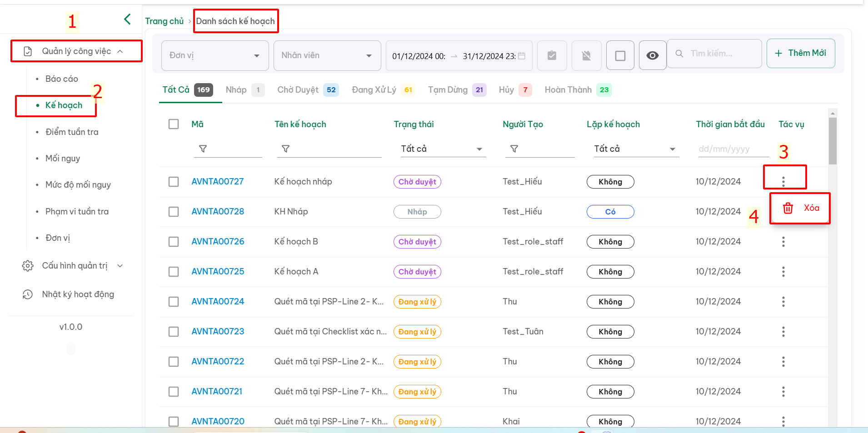This screenshot has height=433, width=868.
Task: Click the start date 01/12/2024 field
Action: click(x=419, y=56)
